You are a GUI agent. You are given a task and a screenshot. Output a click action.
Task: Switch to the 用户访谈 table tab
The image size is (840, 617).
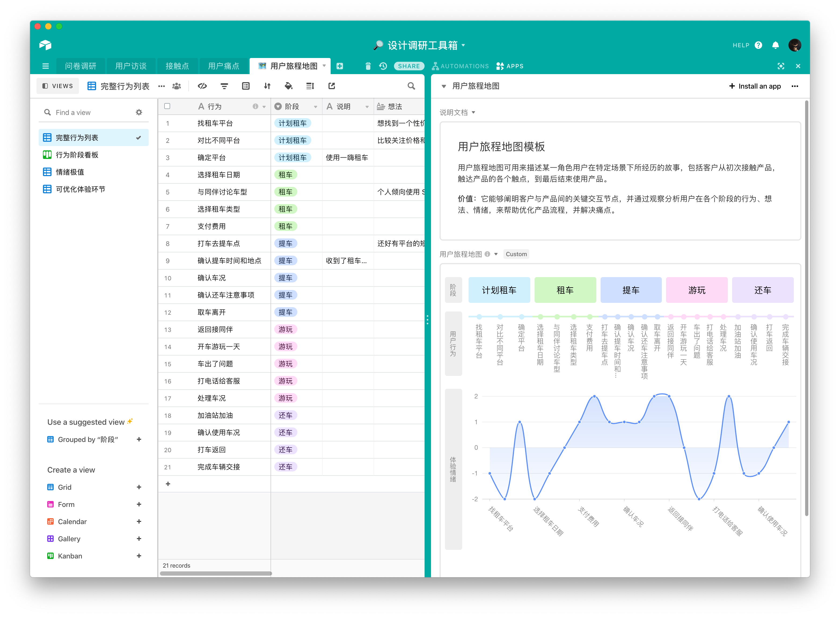pos(131,66)
